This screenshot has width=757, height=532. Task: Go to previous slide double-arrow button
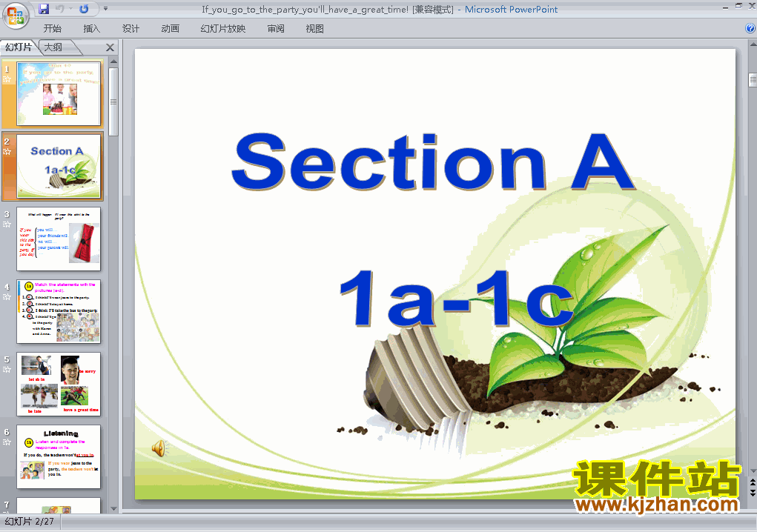753,482
